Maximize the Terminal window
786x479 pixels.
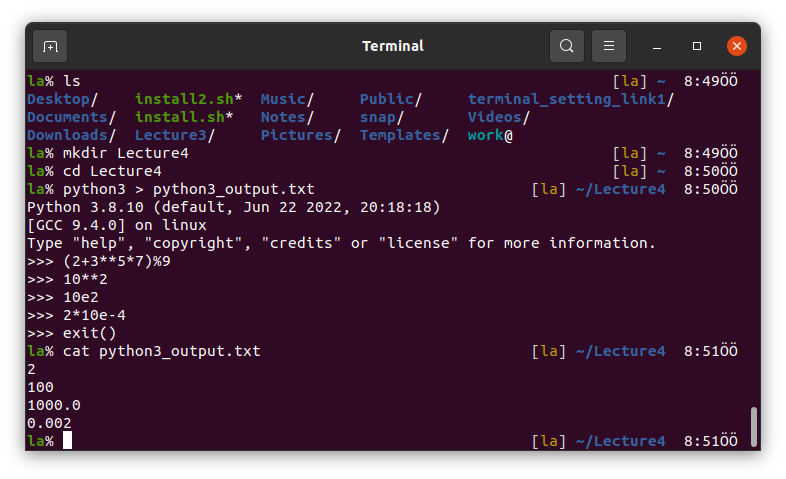pos(697,46)
